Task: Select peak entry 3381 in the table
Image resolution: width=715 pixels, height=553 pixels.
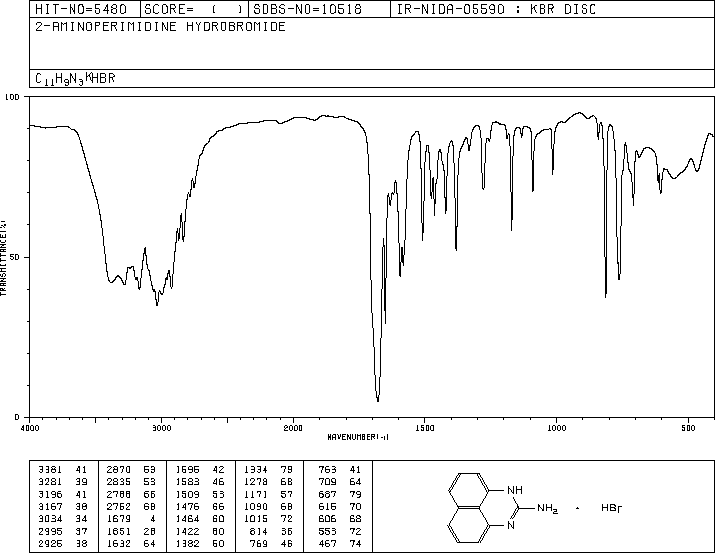Action: 63,469
